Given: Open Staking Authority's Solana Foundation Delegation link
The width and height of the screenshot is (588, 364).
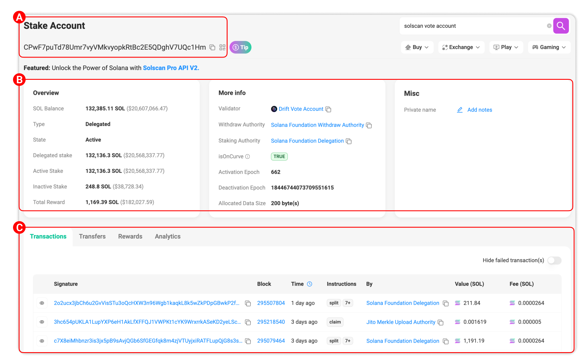Looking at the screenshot, I should point(307,141).
